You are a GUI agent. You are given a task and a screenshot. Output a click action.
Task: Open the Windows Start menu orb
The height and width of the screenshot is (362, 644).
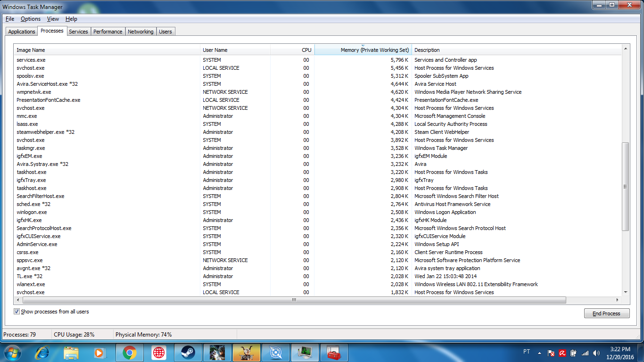(x=12, y=352)
